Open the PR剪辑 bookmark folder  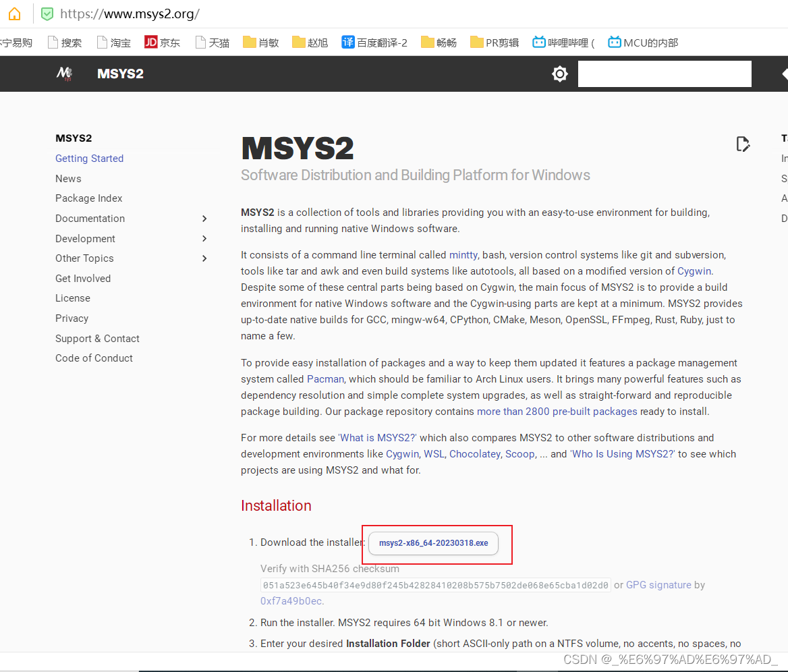[x=495, y=43]
